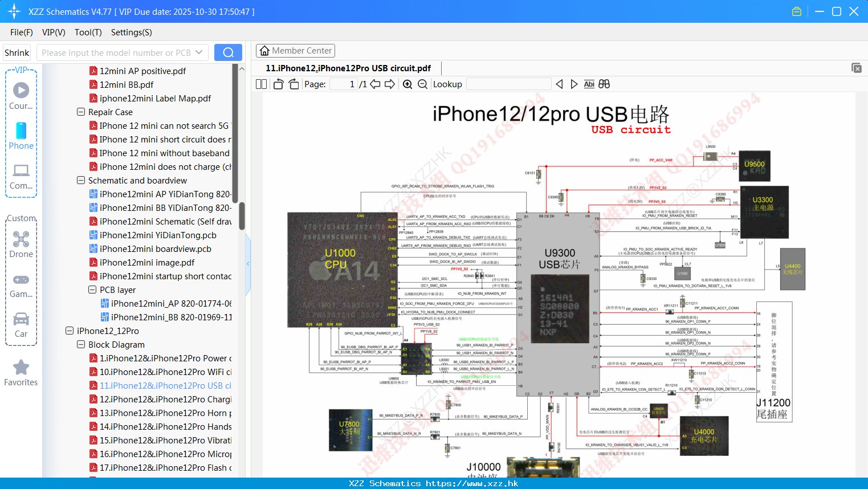
Task: Select the iPhone12 USB circuit.pdf tab
Action: pos(348,68)
